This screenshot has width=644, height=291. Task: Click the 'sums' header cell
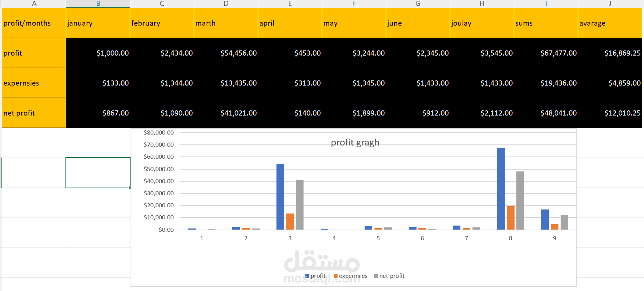click(546, 23)
